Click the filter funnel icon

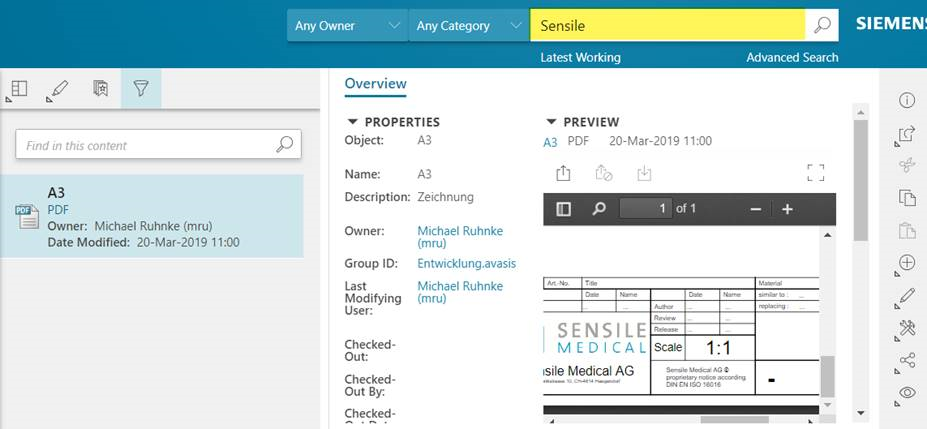point(141,89)
